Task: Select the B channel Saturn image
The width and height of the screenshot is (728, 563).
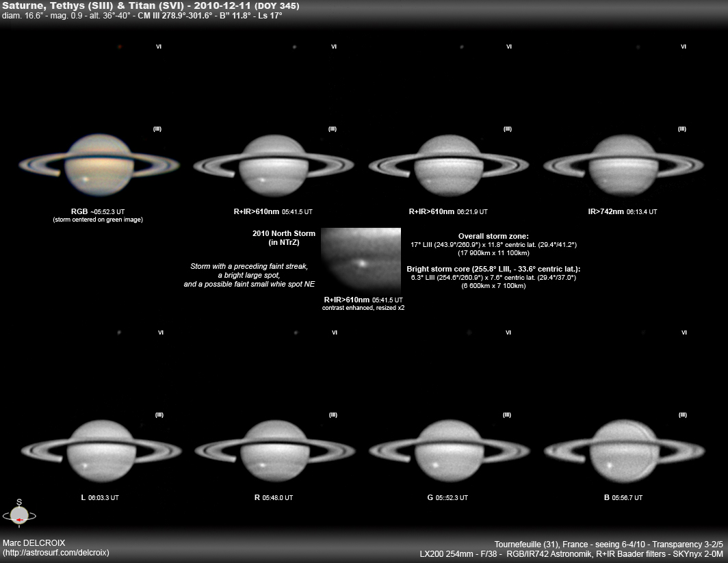Action: tap(624, 451)
